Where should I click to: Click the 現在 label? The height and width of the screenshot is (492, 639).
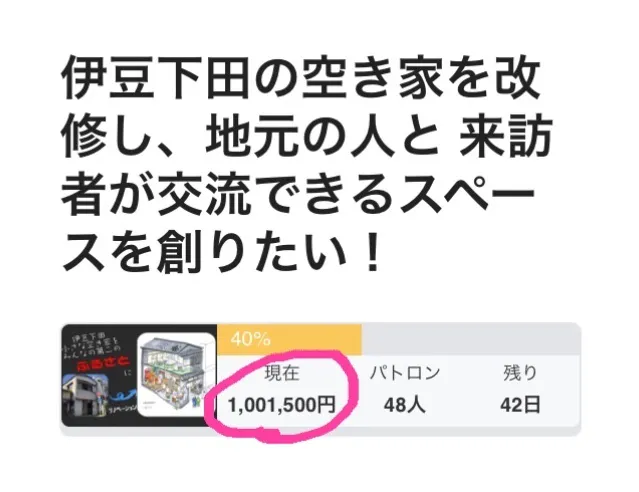[x=282, y=373]
